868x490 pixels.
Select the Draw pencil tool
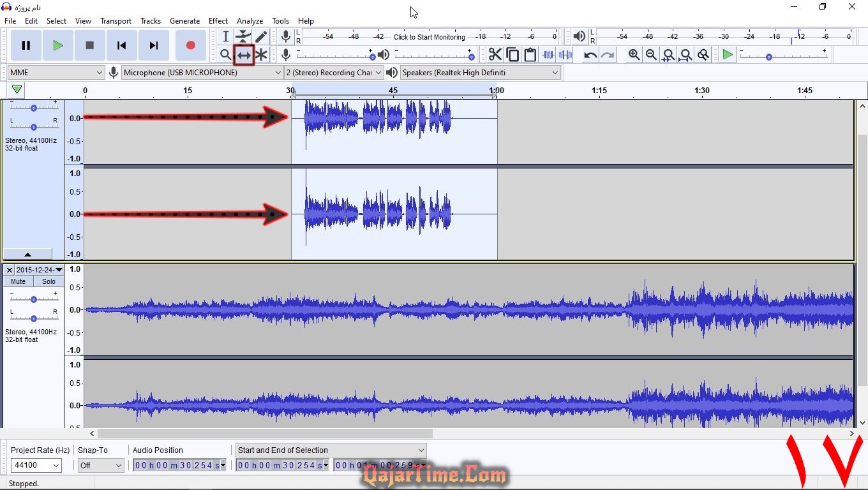pyautogui.click(x=261, y=37)
